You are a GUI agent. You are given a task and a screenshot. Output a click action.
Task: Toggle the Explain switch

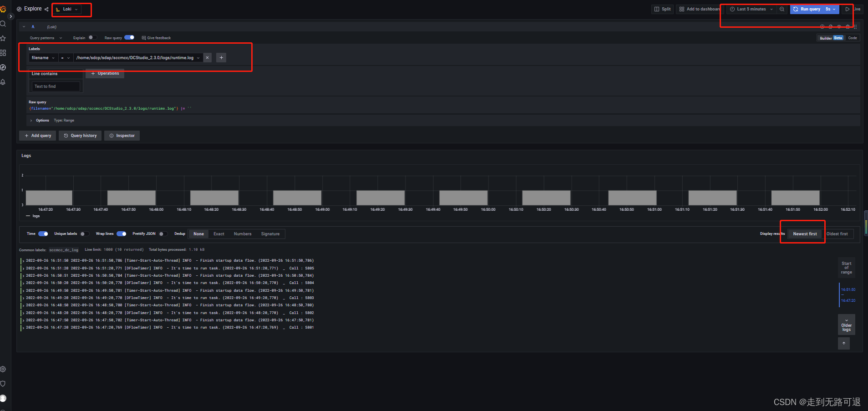(92, 38)
